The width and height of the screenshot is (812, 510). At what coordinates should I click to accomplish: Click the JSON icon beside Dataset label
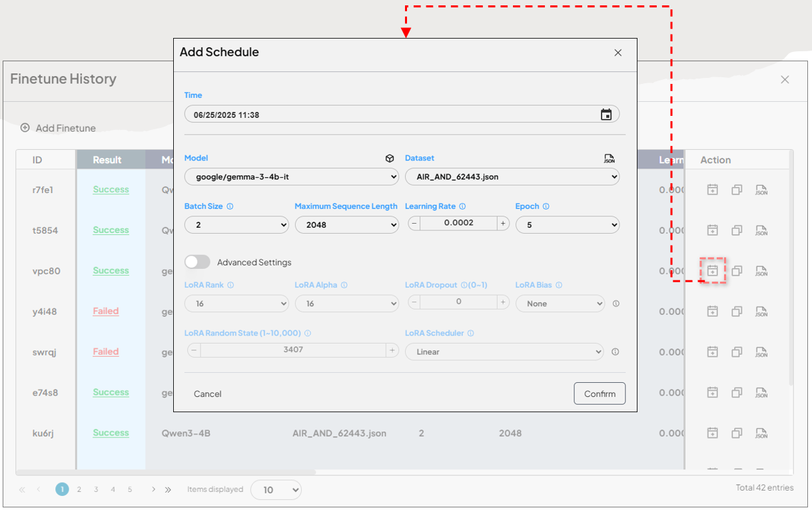[x=609, y=158]
